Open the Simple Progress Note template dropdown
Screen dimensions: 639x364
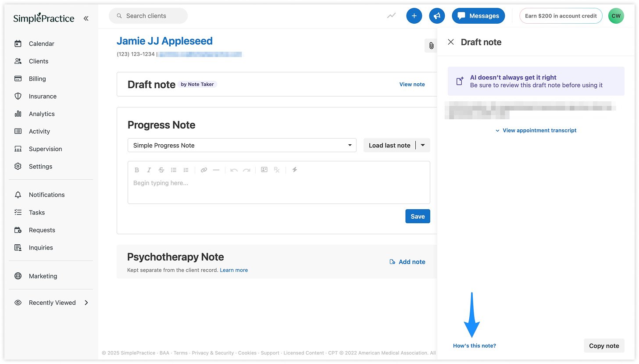coord(242,145)
